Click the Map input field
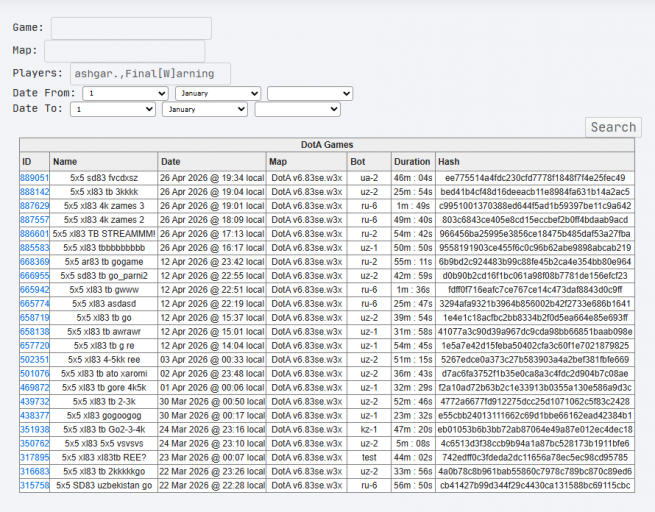 pyautogui.click(x=124, y=51)
